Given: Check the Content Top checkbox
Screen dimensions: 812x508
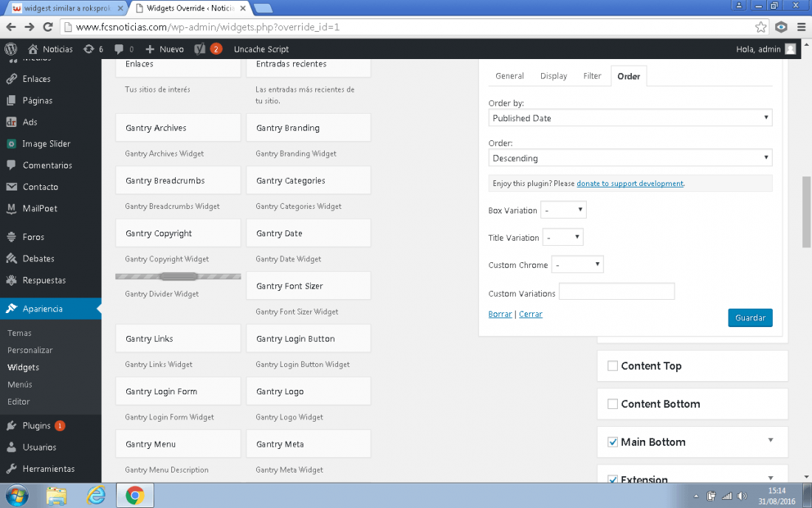Looking at the screenshot, I should 613,366.
